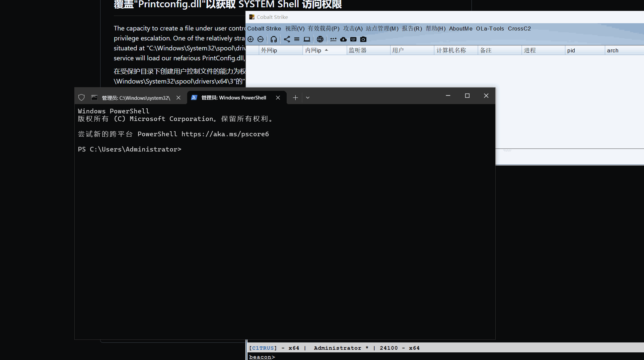
Task: Open the Cobalt Strike menu
Action: (264, 29)
